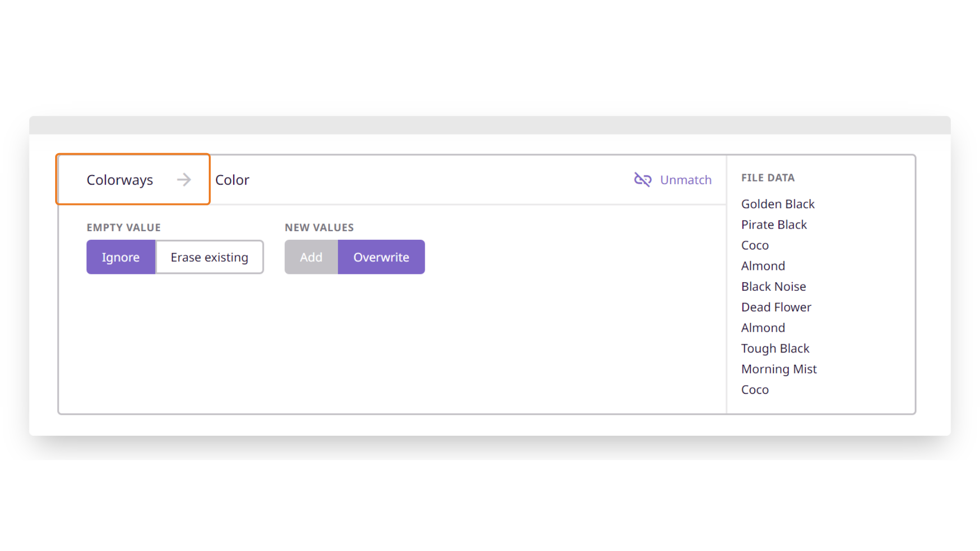Click the Dead Flower value

pyautogui.click(x=776, y=307)
